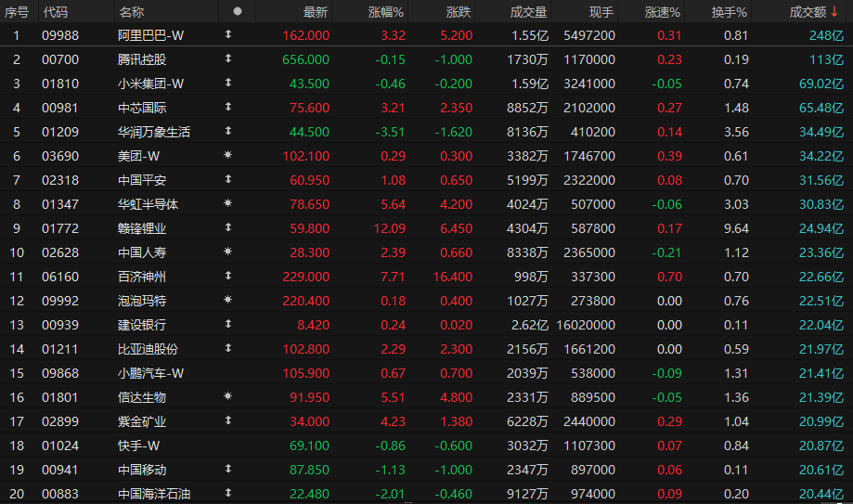Click the marker icon next to 中国平安

coord(228,178)
